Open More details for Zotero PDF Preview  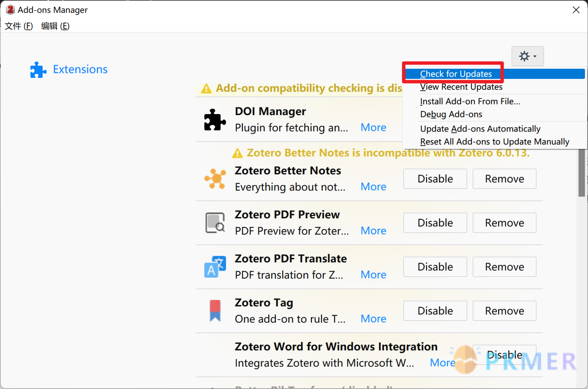click(x=373, y=231)
